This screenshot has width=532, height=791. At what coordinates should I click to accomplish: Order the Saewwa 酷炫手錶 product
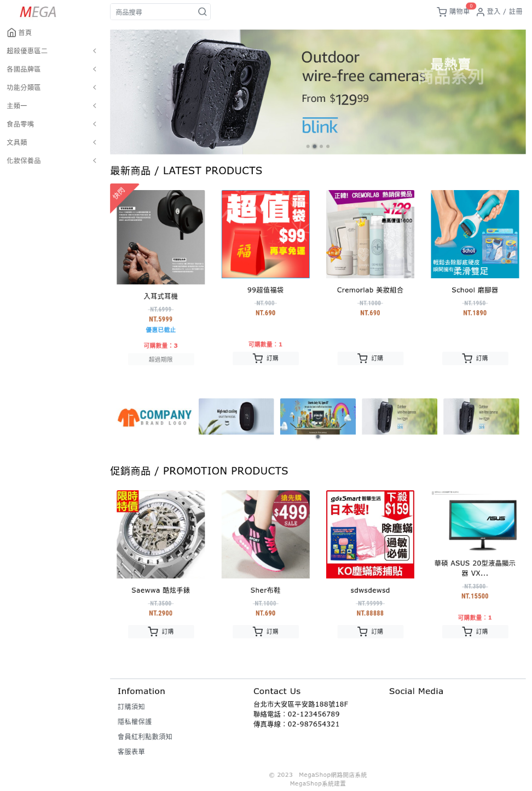tap(161, 632)
